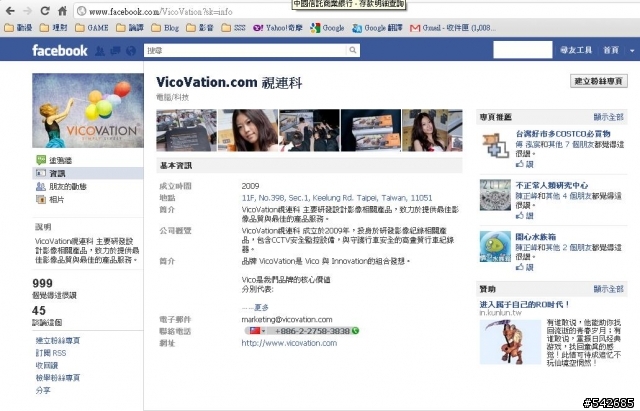Open the Google bookmark
The image size is (640, 411).
327,28
